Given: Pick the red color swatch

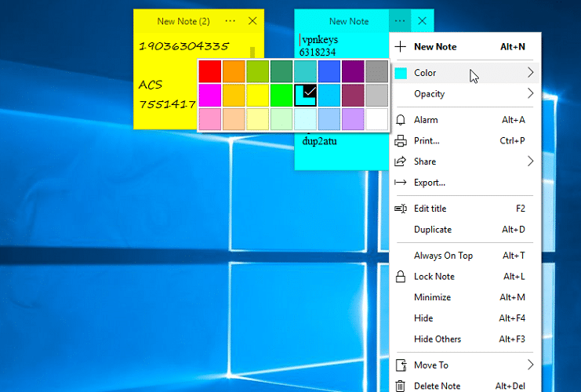Looking at the screenshot, I should [210, 71].
